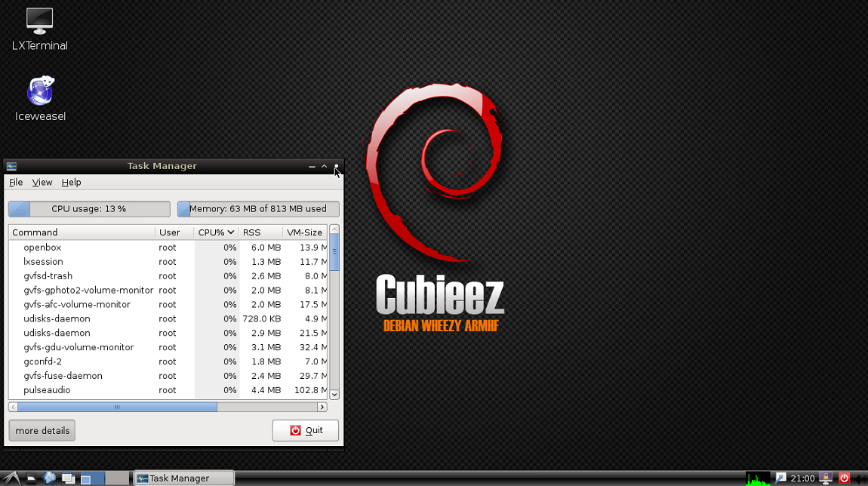Switch to the first (blue) workspace in pager

92,478
